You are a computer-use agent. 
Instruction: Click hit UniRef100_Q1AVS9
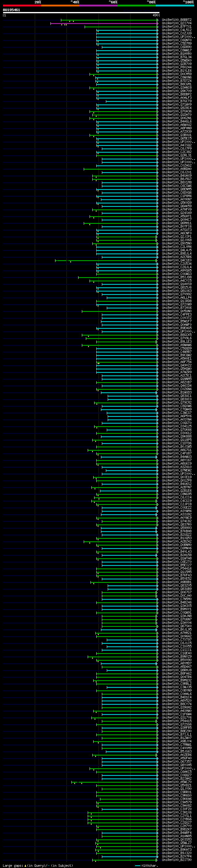point(176,284)
